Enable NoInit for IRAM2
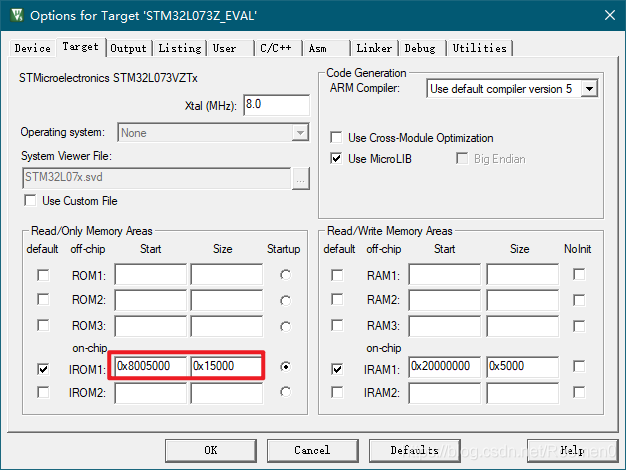 (x=579, y=392)
